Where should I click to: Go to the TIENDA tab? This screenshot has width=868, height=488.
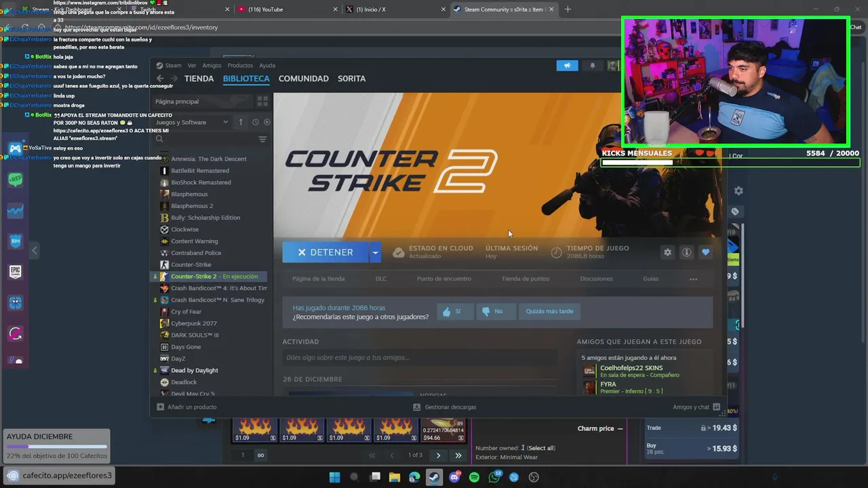[x=199, y=79]
